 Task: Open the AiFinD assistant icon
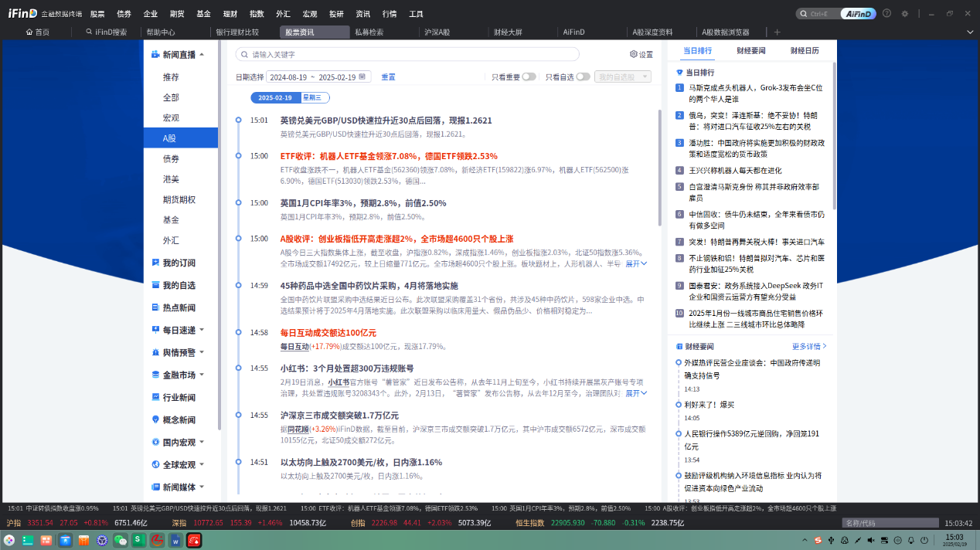[x=858, y=13]
